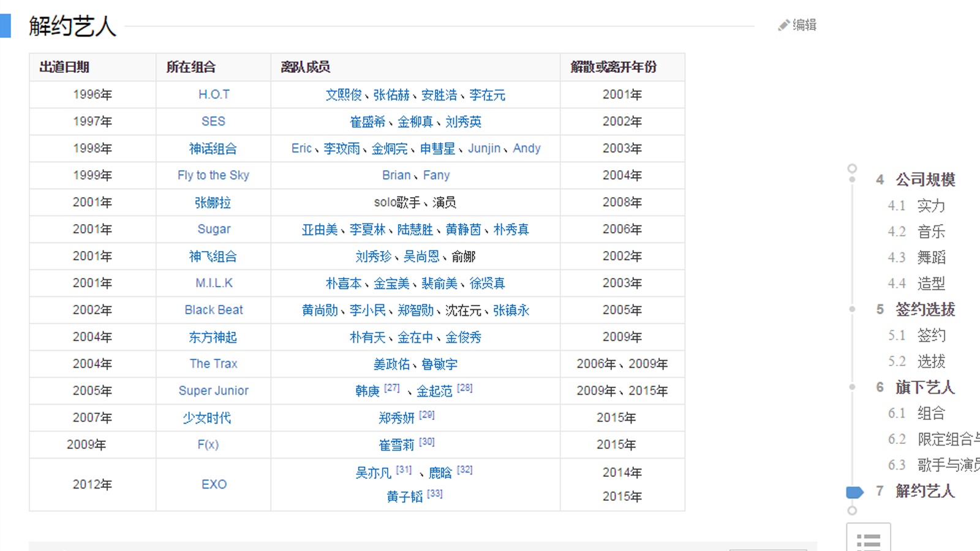
Task: Open the H.O.T group link
Action: tap(214, 95)
